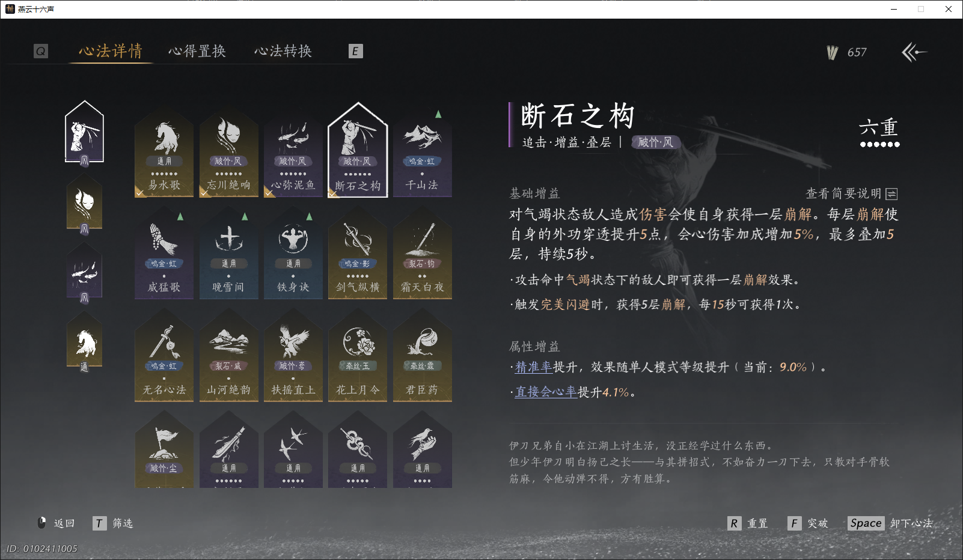Click the equipped checkmark on 易水歌

pyautogui.click(x=139, y=193)
